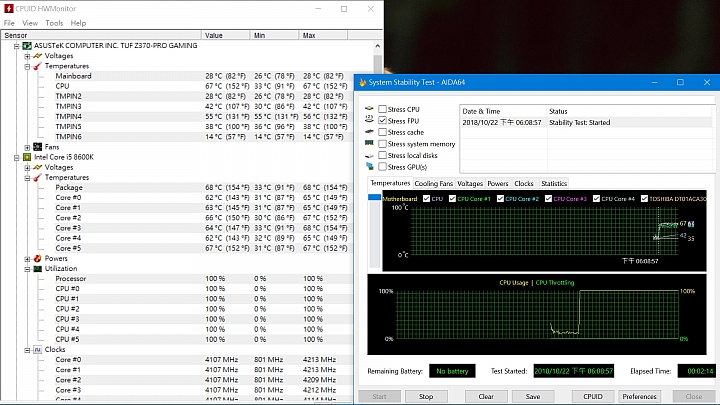Click the Stress CPU icon
This screenshot has height=405, width=720.
coord(369,109)
